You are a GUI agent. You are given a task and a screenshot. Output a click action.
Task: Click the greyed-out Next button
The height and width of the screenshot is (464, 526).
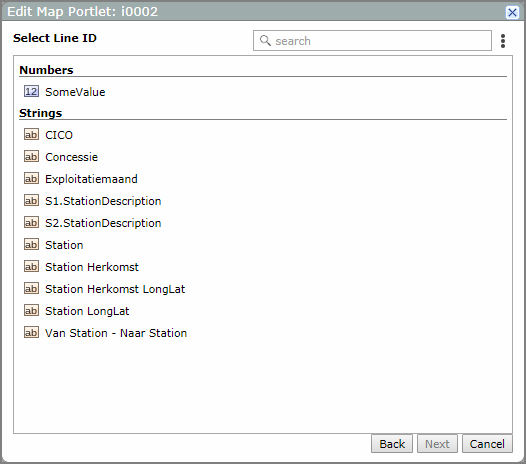[x=437, y=444]
